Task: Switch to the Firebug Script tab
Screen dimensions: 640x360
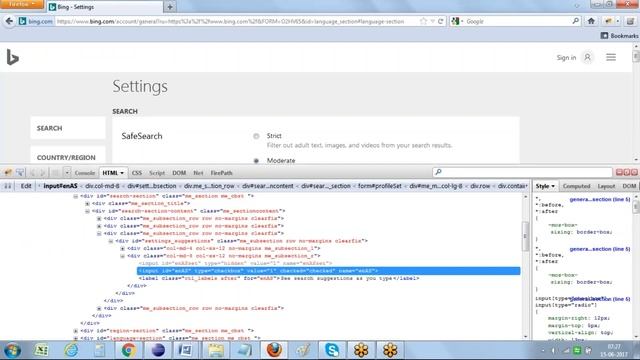Action: click(x=157, y=173)
